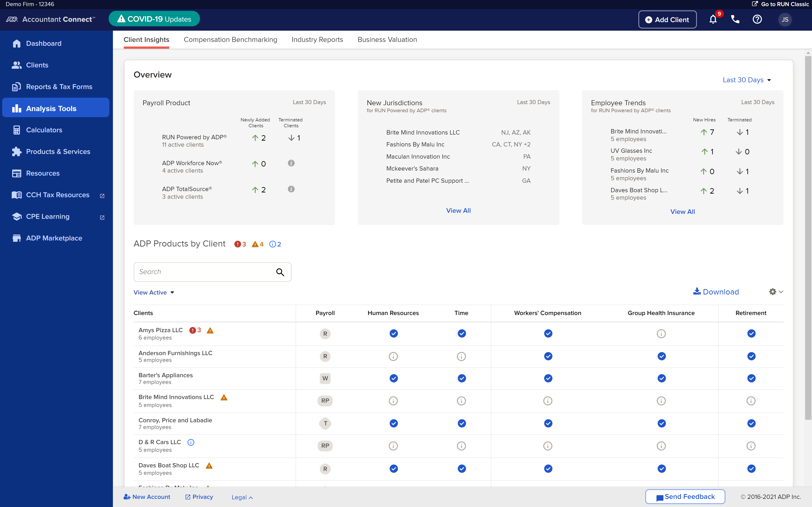812x507 pixels.
Task: Select the Business Valuation tab
Action: click(388, 39)
